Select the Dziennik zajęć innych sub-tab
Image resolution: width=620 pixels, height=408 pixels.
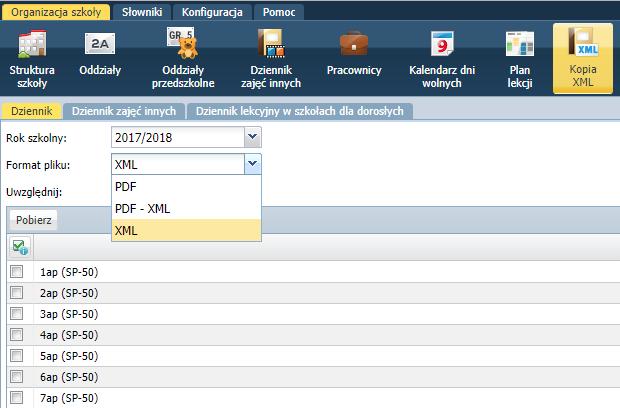(x=124, y=111)
